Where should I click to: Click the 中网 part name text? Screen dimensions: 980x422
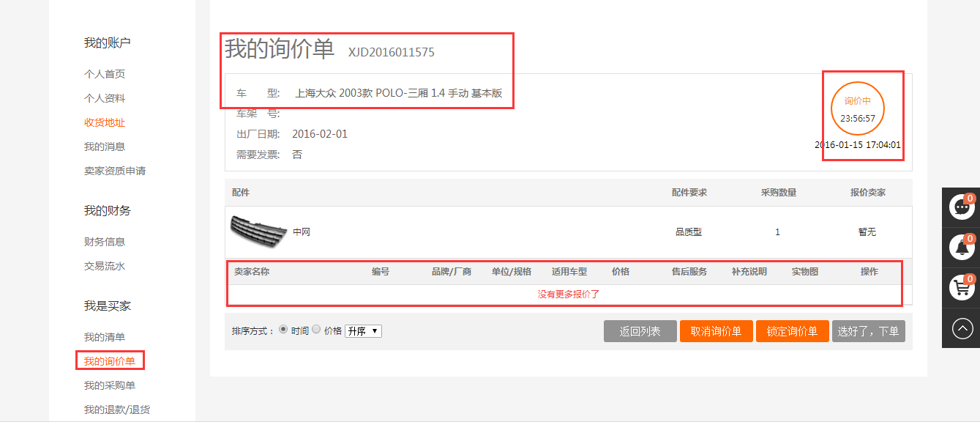[x=302, y=232]
